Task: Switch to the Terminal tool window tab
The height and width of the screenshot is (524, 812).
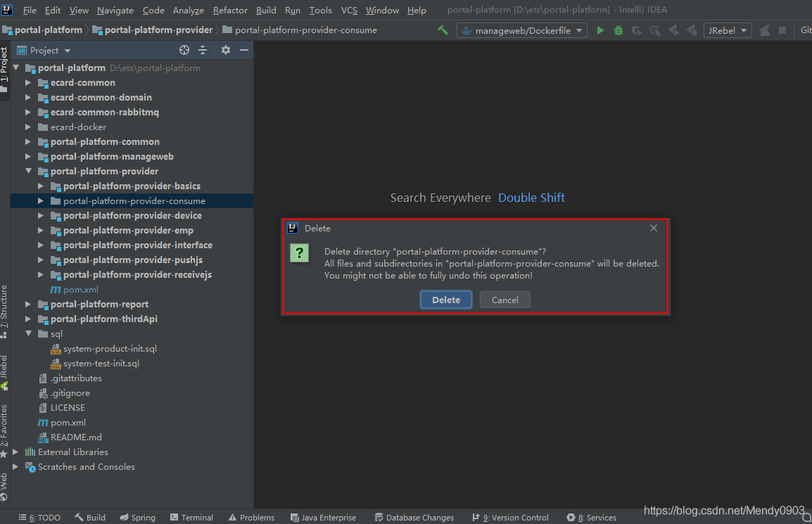Action: point(191,517)
